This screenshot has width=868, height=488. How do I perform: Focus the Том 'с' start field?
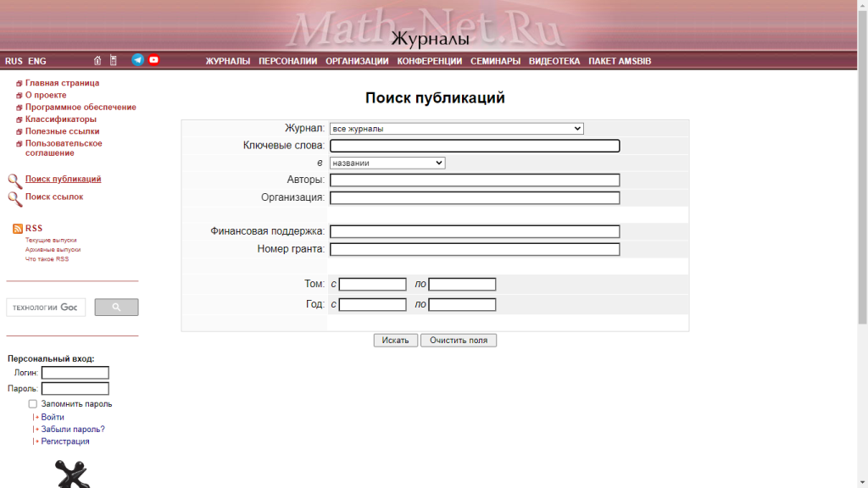click(x=373, y=285)
